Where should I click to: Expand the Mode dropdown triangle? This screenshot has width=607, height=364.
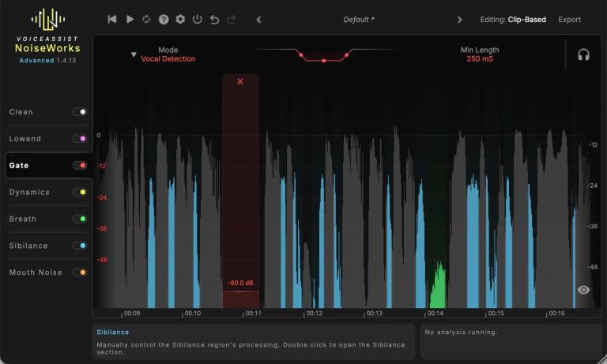tap(134, 54)
